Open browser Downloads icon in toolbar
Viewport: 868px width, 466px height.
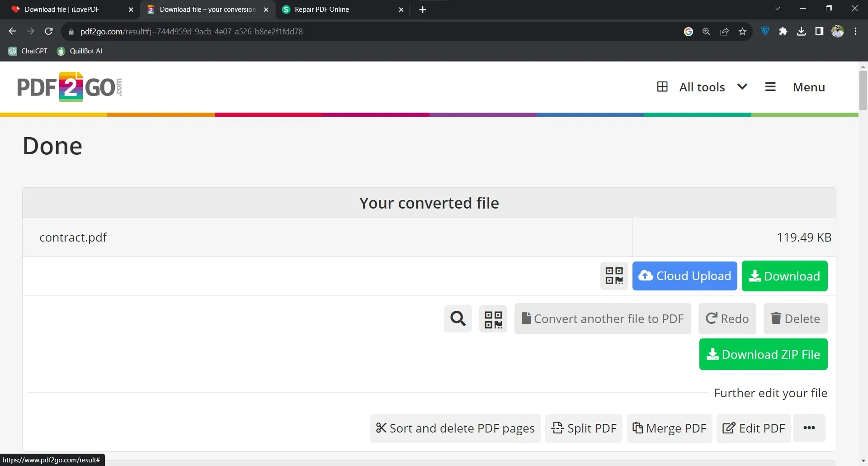pos(802,31)
